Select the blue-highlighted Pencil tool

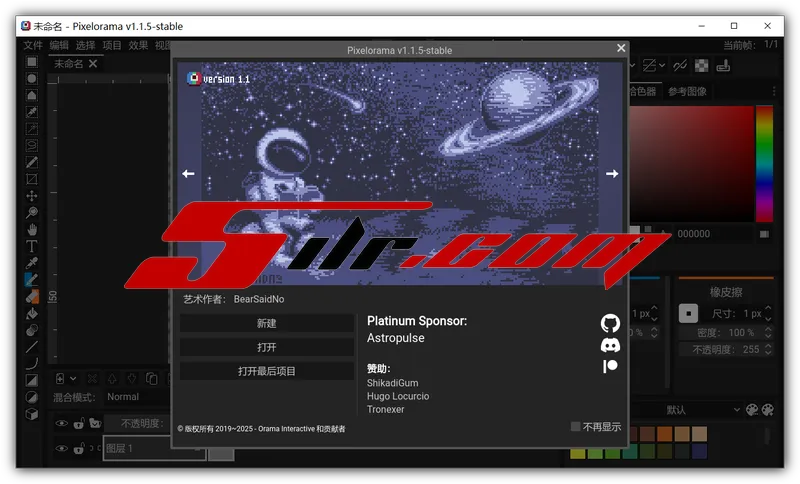point(32,279)
